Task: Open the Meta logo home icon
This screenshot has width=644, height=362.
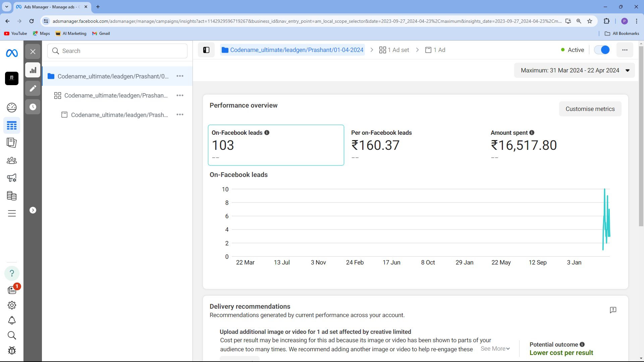Action: pos(12,53)
